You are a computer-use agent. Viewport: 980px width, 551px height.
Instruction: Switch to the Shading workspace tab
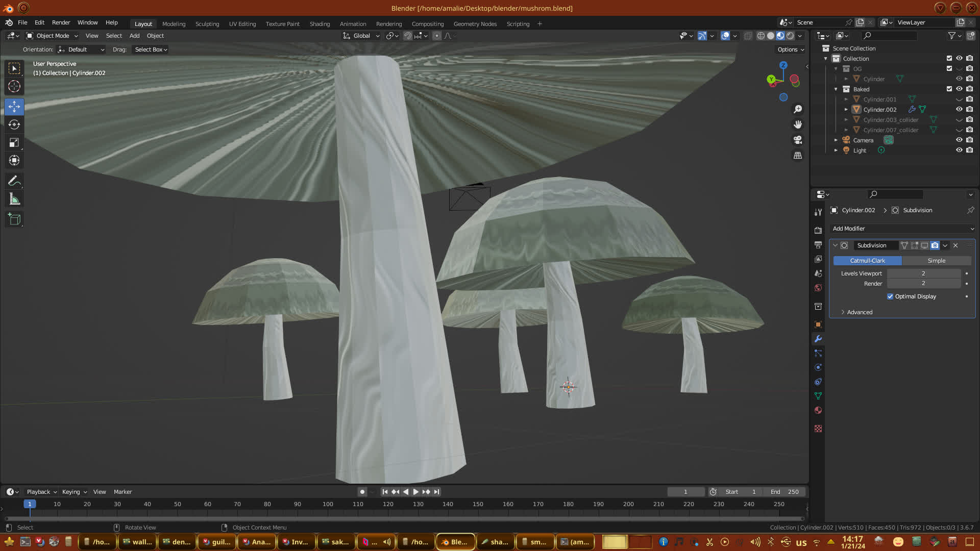click(x=320, y=24)
